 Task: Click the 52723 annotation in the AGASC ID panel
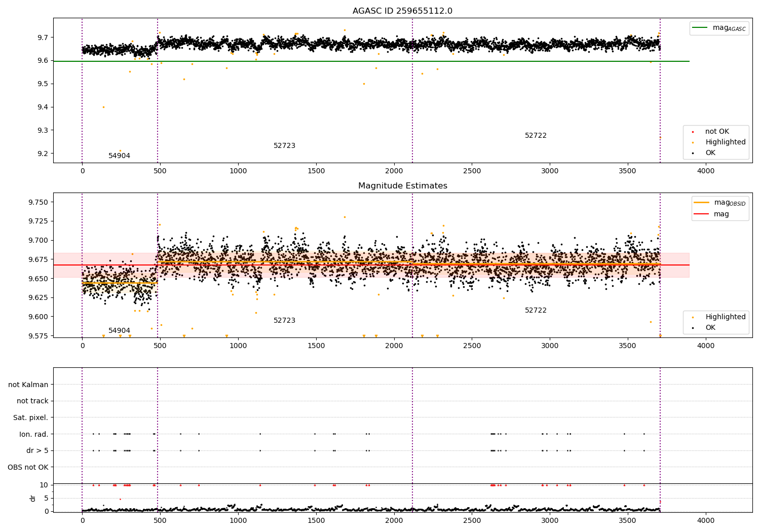(x=284, y=146)
